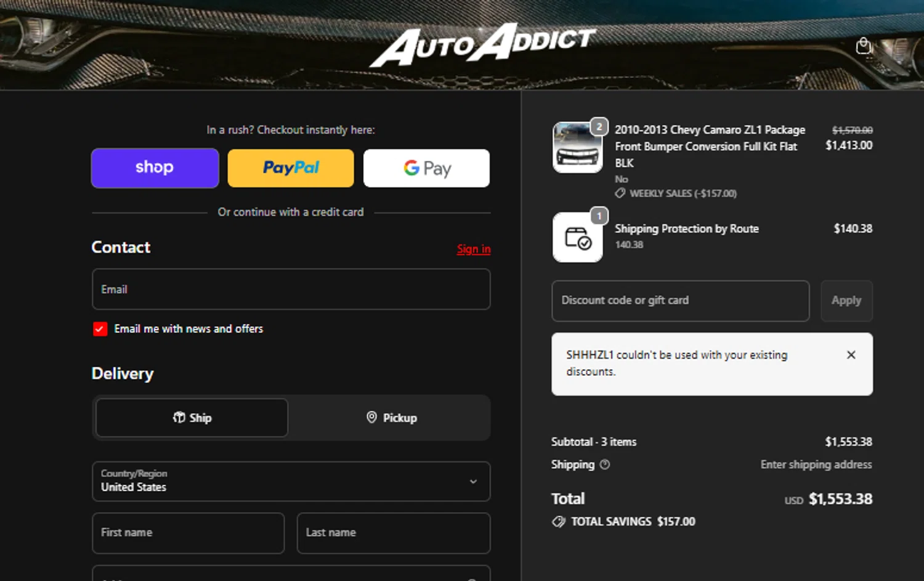Click the 2010-2013 Chevy Camaro ZL1 Package title

[710, 147]
